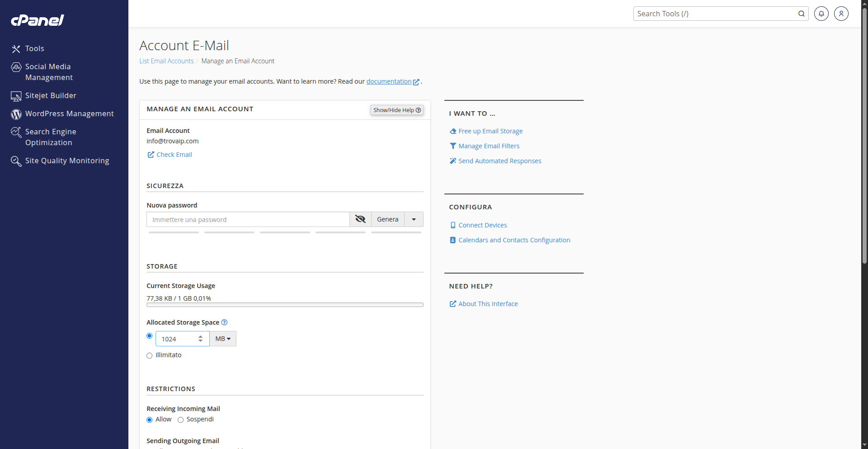Viewport: 868px width, 449px height.
Task: Open Manage Email Filters link
Action: pos(489,146)
